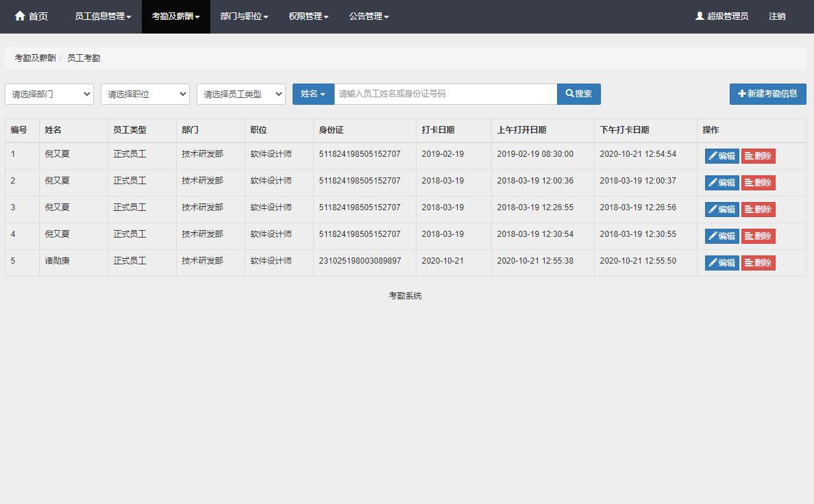Delete the 诸勋庚 attendance row
This screenshot has height=504, width=814.
click(758, 263)
